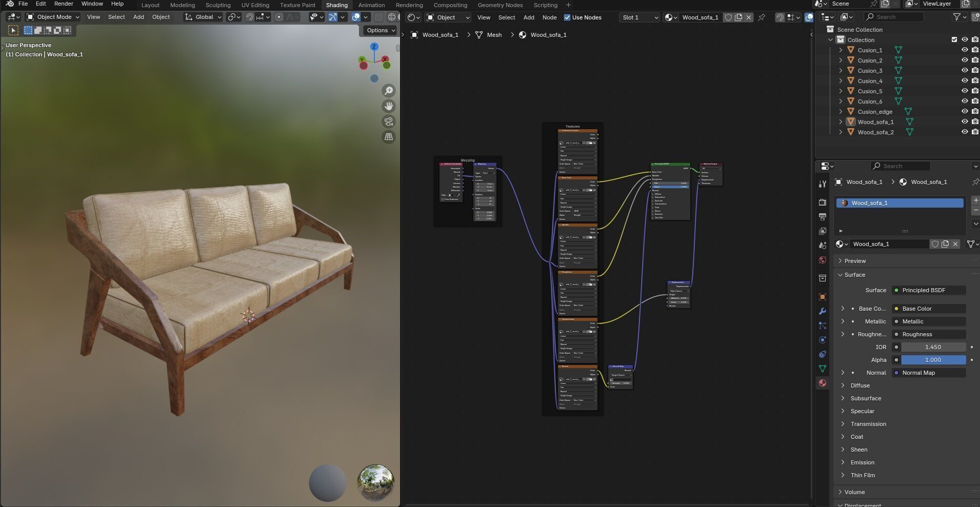The height and width of the screenshot is (507, 980).
Task: Open the Object Data mesh tab
Action: (x=823, y=369)
